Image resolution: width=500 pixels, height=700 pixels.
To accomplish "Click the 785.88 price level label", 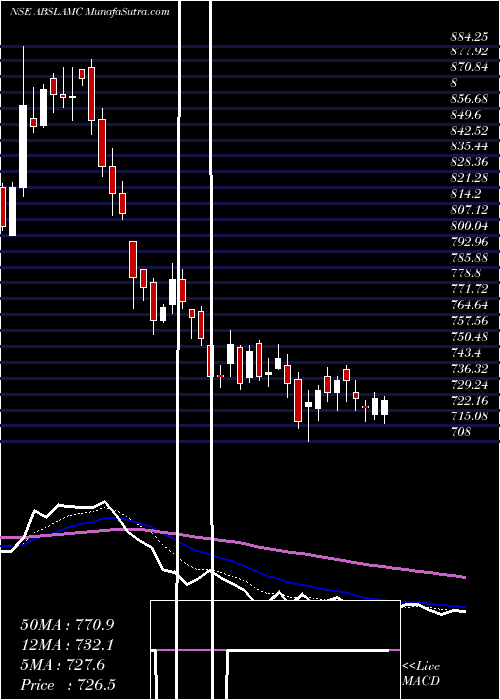I will 469,257.
